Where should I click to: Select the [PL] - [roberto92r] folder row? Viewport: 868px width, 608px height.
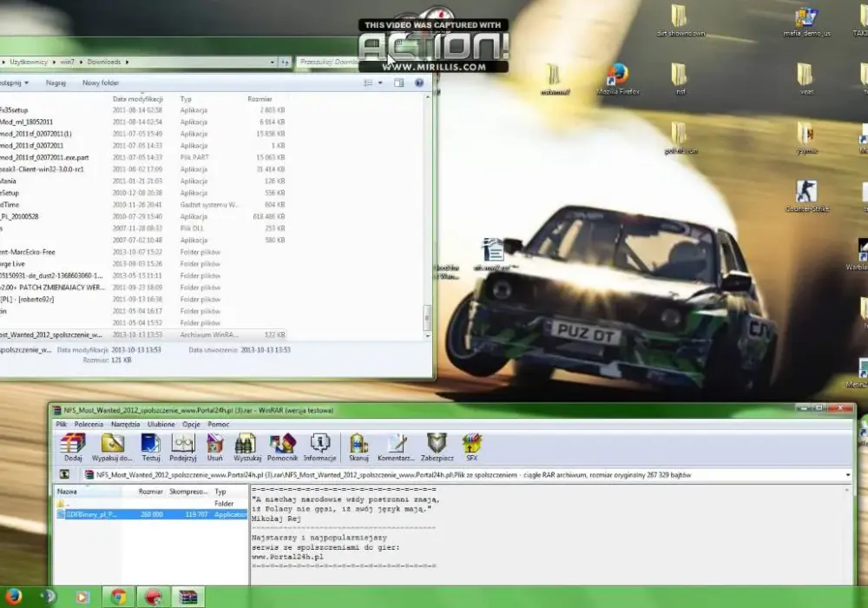click(x=143, y=300)
